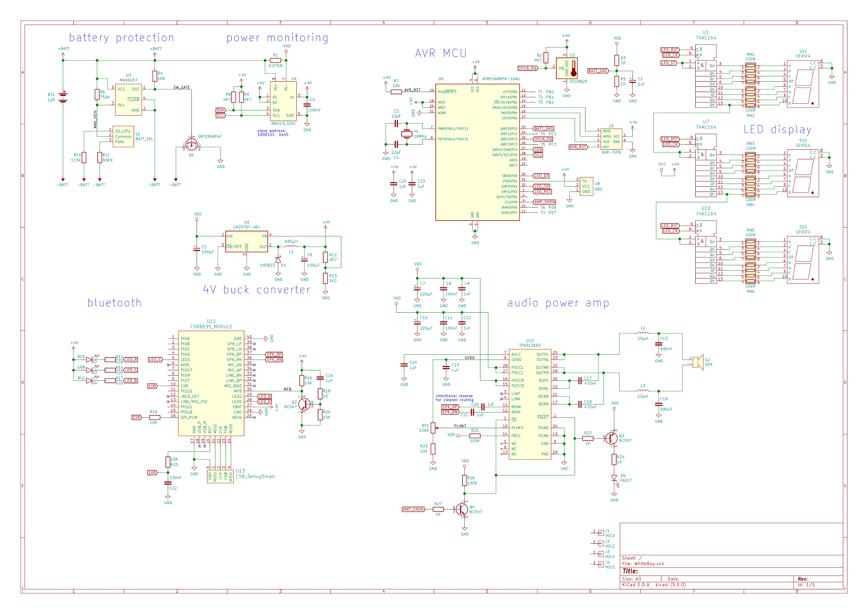
Task: Select the U9 LM2576T-ADJ regulator symbol
Action: 247,241
